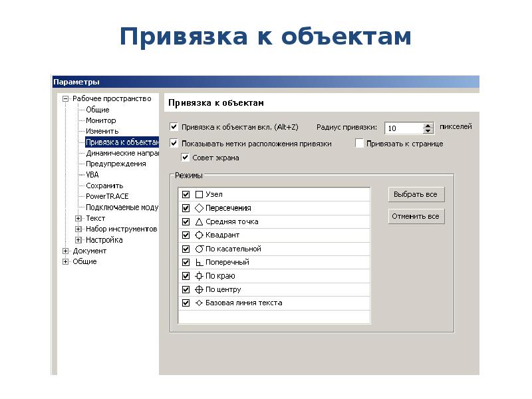
Task: Select the Документ tree label
Action: click(90, 251)
